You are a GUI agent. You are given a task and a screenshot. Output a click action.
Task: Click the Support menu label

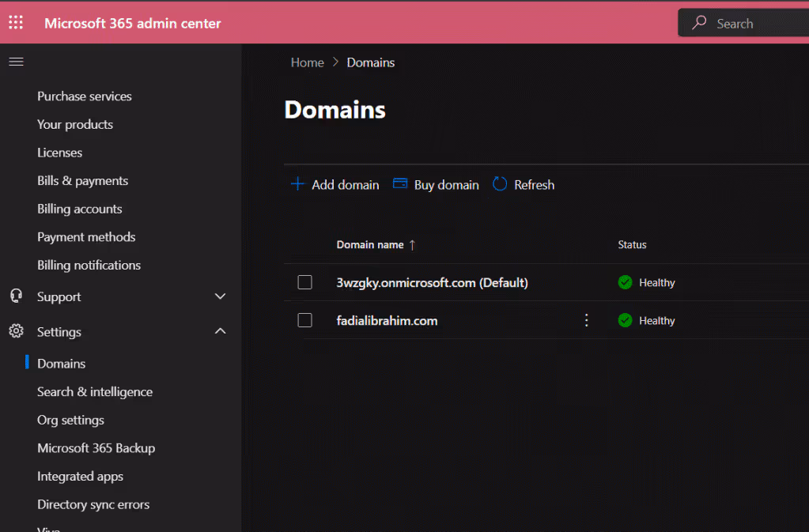[59, 297]
